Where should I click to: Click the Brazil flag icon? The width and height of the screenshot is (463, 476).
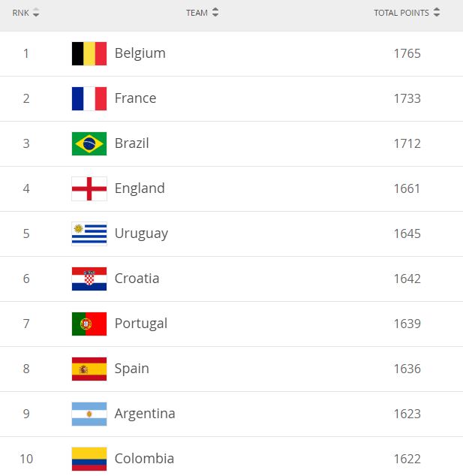point(89,143)
